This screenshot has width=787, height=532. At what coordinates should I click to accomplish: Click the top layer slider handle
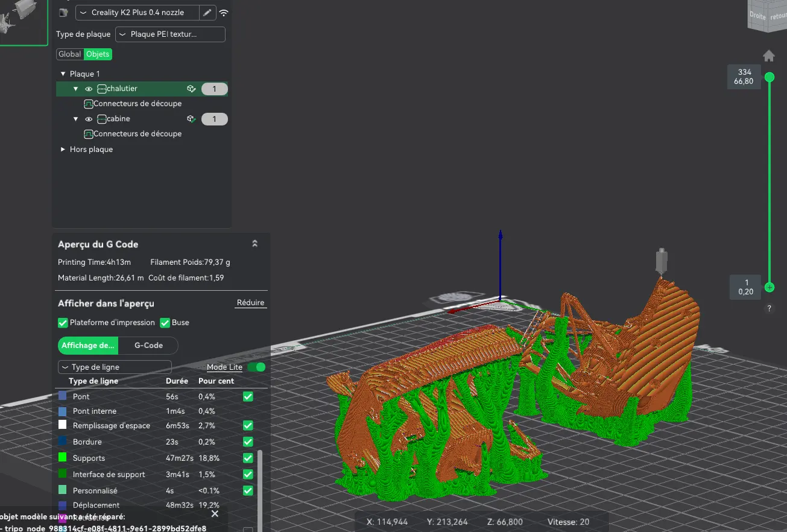(x=769, y=77)
